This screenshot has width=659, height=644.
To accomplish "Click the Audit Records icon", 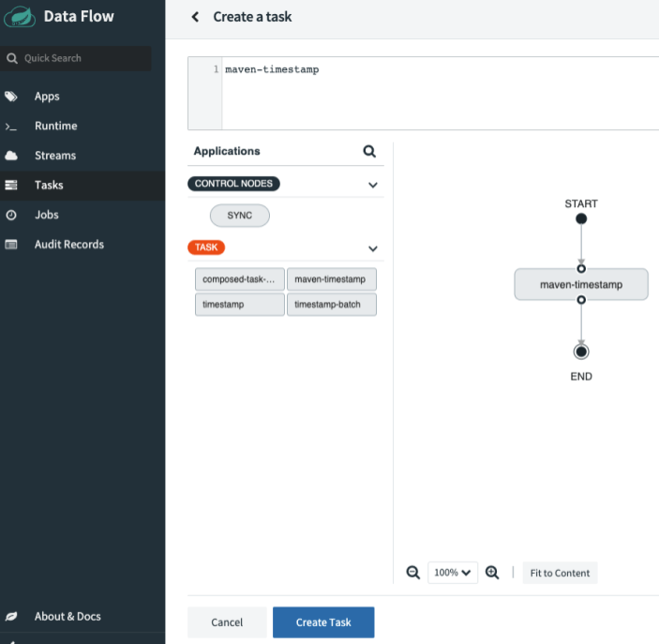I will click(x=11, y=245).
